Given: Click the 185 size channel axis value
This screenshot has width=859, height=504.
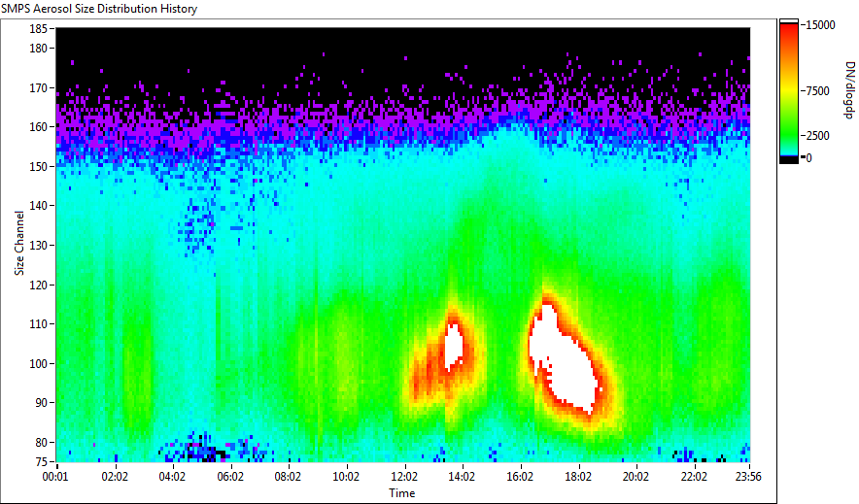Looking at the screenshot, I should pos(39,28).
